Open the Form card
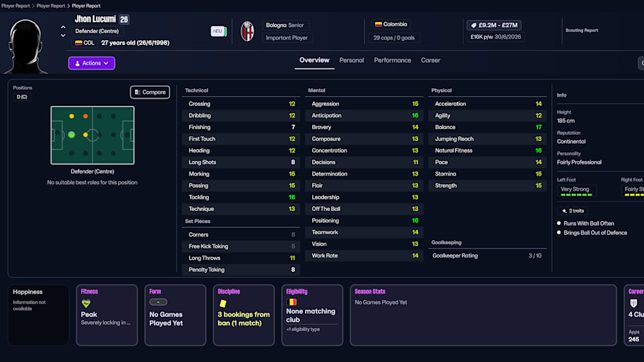This screenshot has width=644, height=362. point(175,315)
